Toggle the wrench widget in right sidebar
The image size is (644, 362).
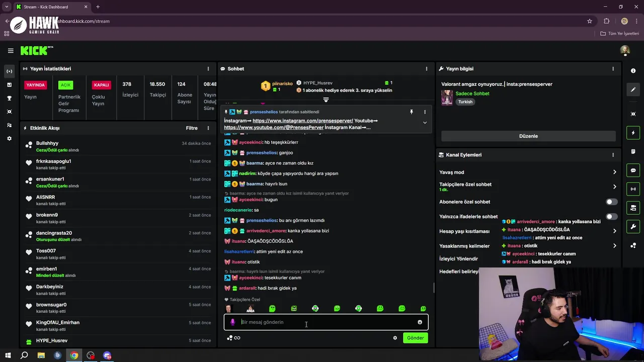pos(633,226)
